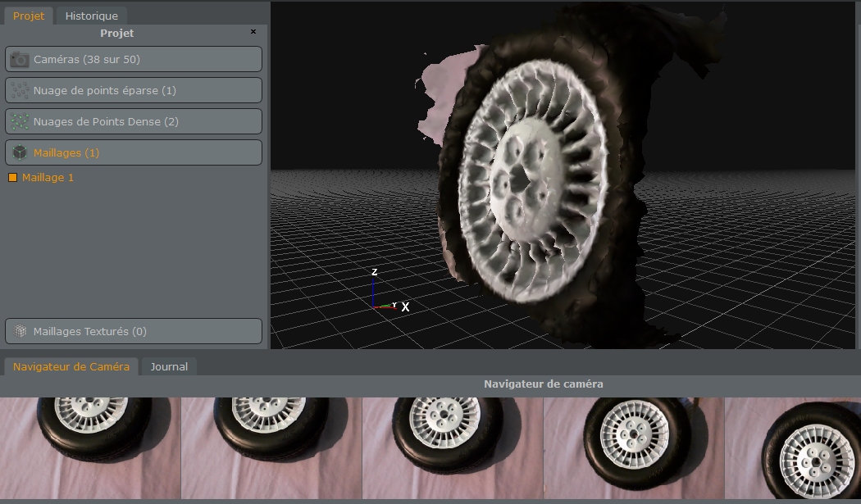Open the Historique tab

point(91,16)
